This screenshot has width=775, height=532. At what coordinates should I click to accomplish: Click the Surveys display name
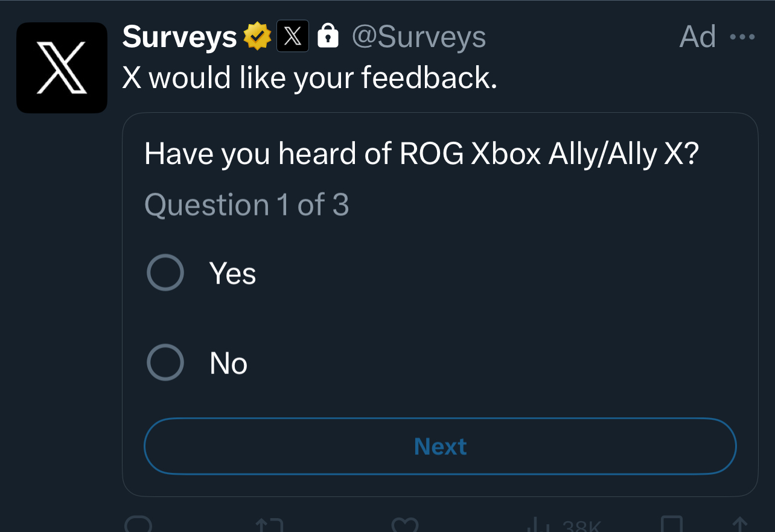(x=179, y=37)
